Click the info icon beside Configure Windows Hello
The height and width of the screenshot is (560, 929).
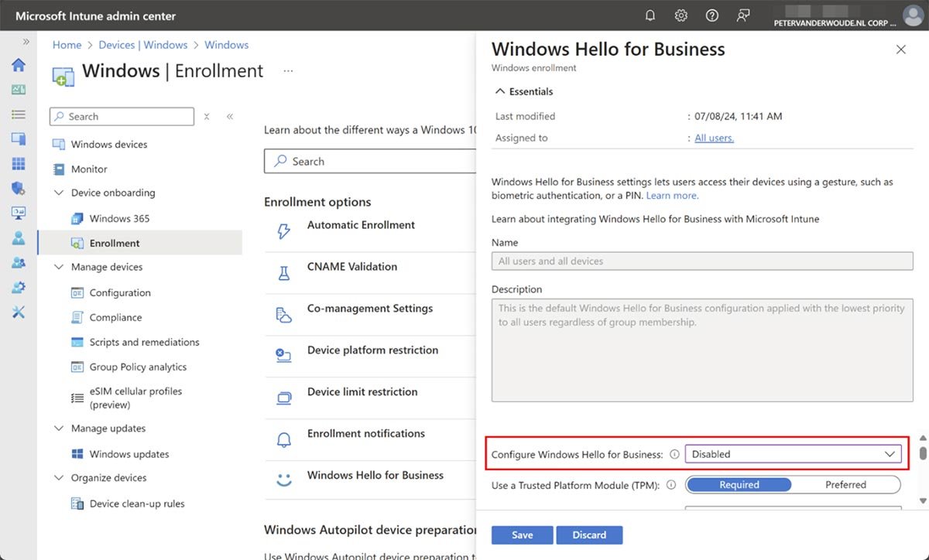[x=674, y=455]
